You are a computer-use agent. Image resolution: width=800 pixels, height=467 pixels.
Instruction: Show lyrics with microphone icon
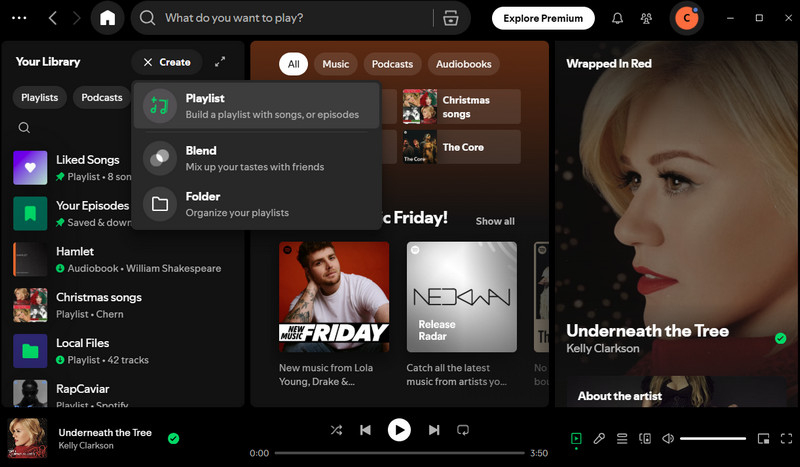pos(599,438)
